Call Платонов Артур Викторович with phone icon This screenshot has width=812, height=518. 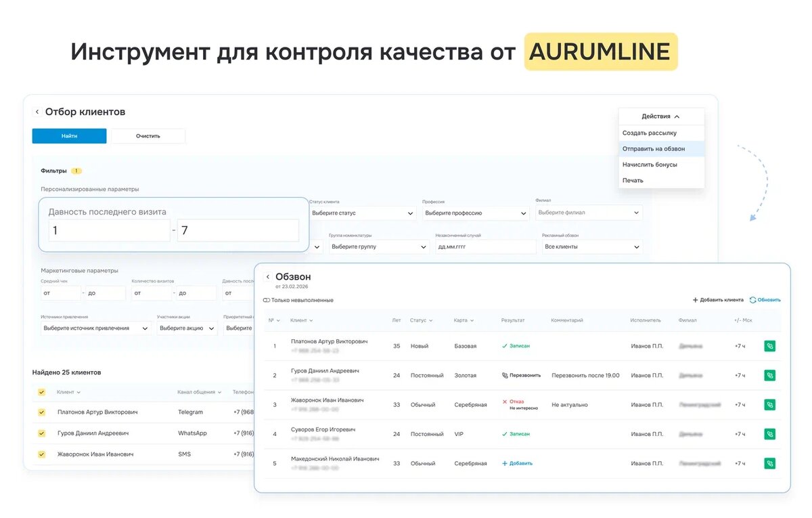[769, 346]
